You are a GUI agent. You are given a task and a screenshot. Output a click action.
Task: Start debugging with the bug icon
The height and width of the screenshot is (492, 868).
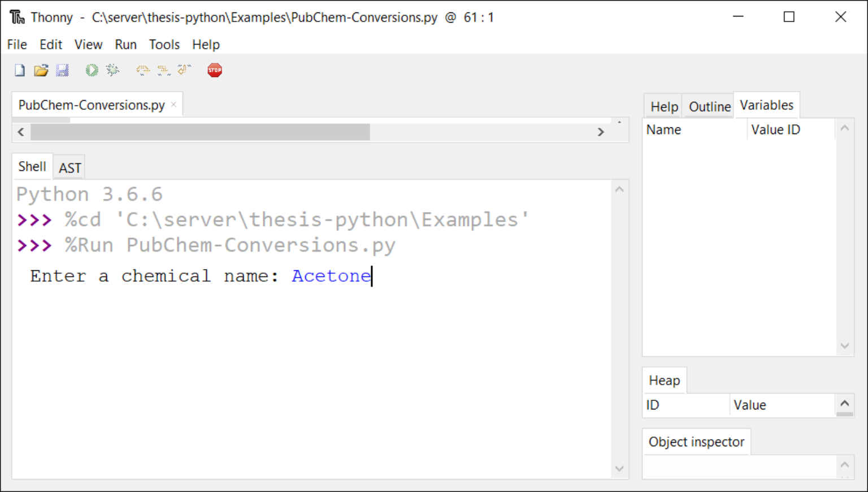[x=112, y=70]
